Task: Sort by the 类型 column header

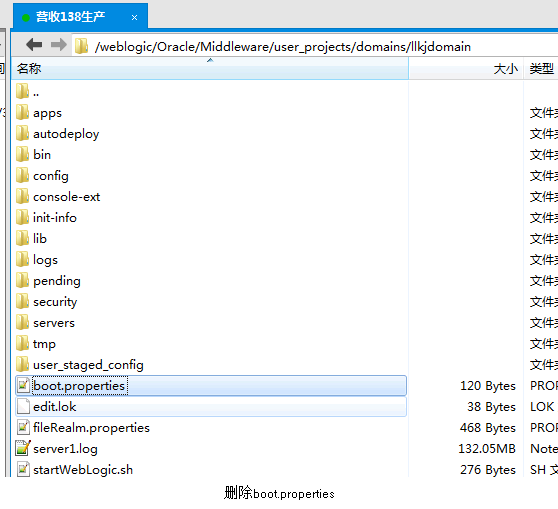Action: click(541, 68)
